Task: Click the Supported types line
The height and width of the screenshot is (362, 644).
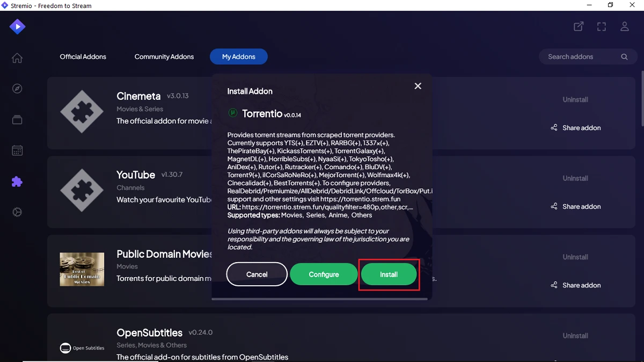Action: click(299, 215)
